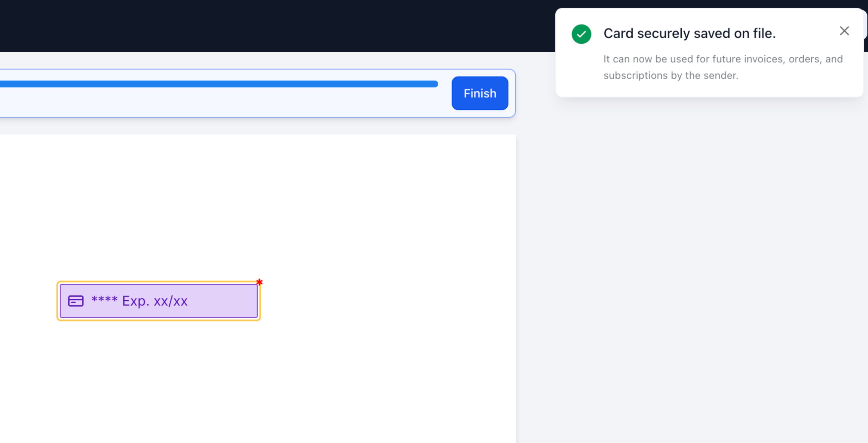Click the credit card icon in field

pos(76,301)
